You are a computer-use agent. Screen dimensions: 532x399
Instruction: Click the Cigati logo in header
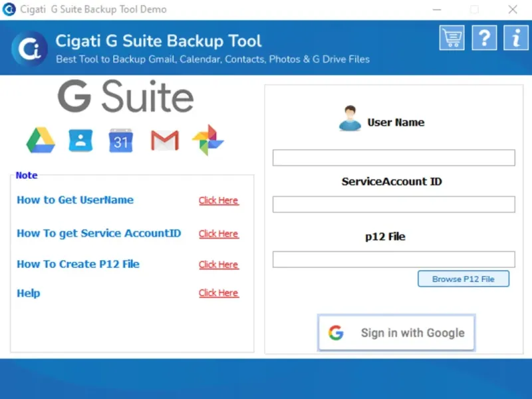pyautogui.click(x=29, y=49)
